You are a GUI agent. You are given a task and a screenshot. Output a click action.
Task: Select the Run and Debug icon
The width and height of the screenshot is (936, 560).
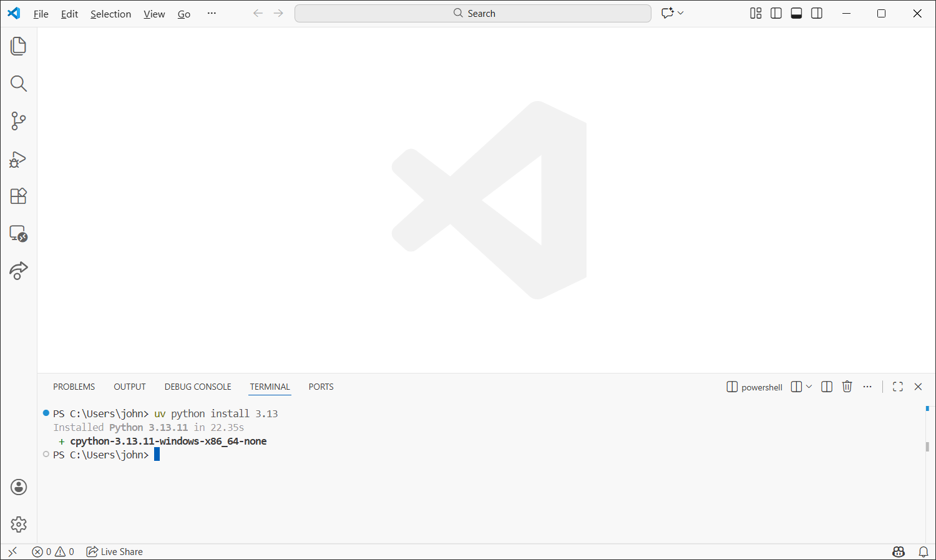(18, 159)
